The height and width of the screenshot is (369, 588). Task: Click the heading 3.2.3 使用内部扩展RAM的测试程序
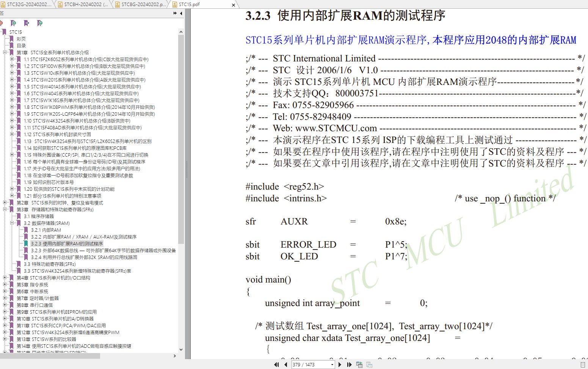click(x=345, y=16)
